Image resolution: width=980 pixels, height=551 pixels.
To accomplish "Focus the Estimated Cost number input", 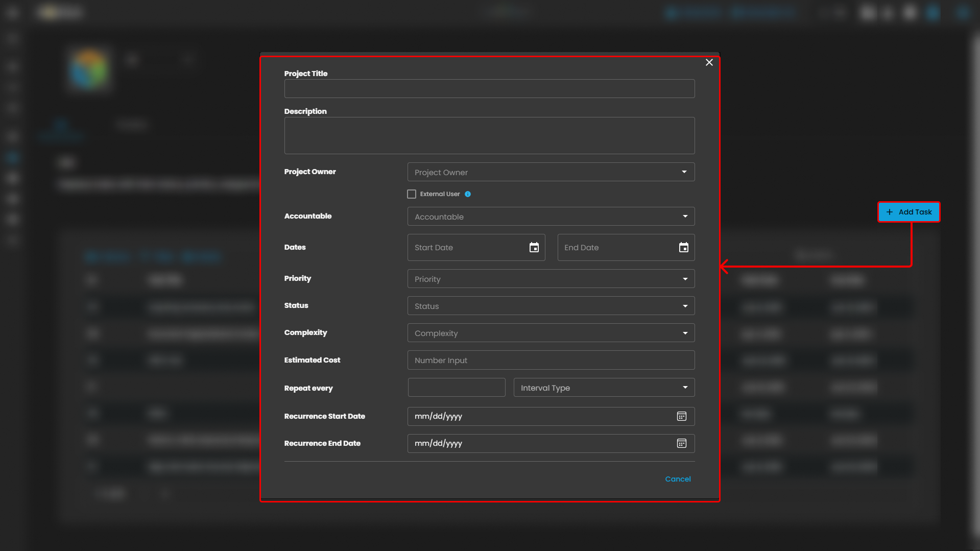I will point(551,360).
